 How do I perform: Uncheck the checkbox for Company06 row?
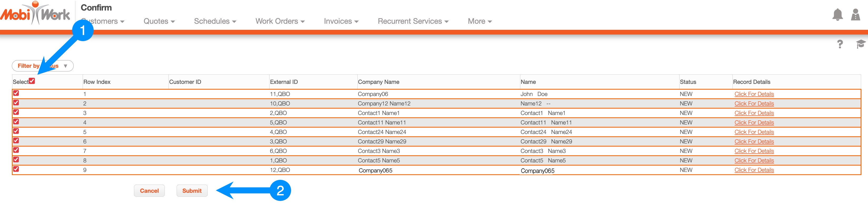[x=16, y=93]
